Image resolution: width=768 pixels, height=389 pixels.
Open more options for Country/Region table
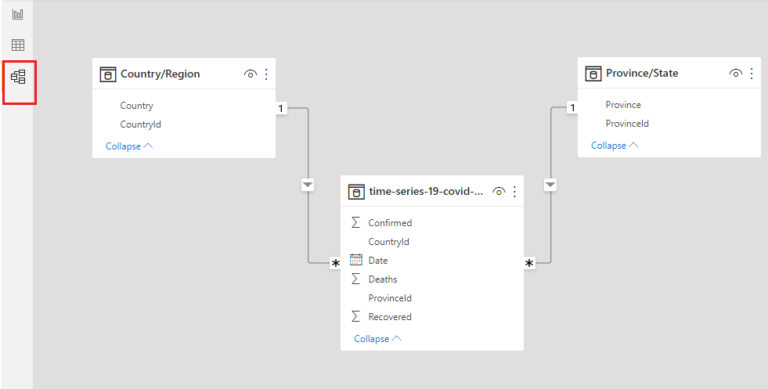click(x=266, y=74)
